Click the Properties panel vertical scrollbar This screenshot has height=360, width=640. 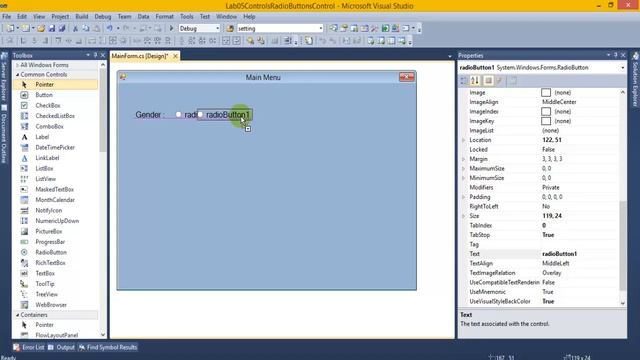click(x=622, y=198)
